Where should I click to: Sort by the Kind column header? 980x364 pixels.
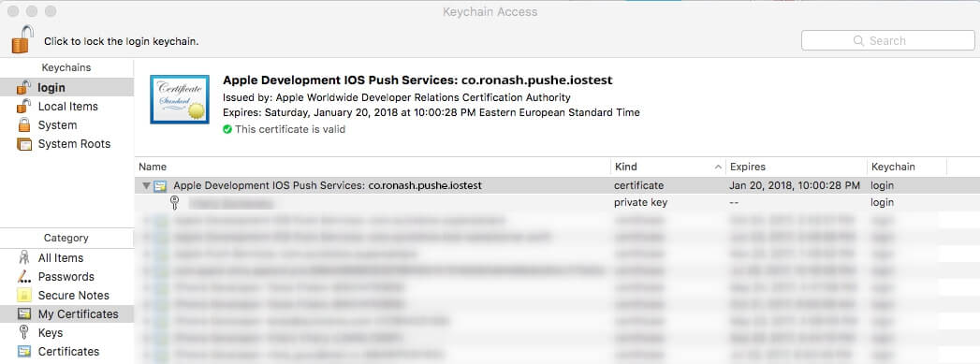[x=667, y=167]
